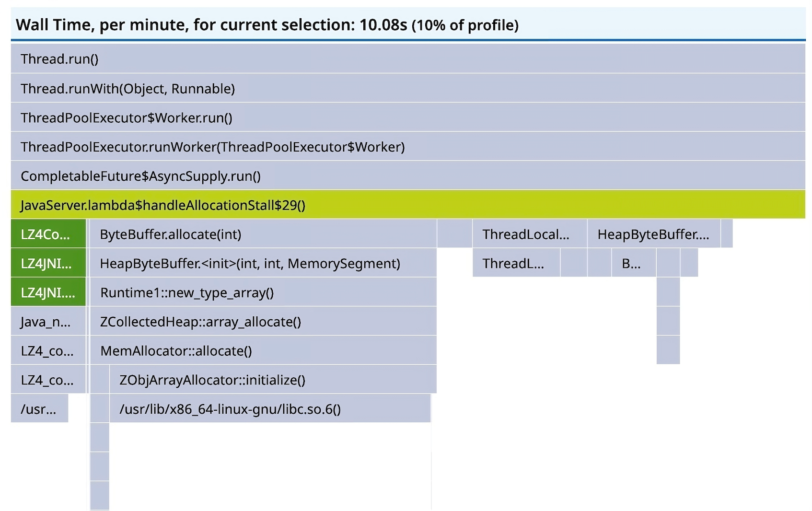Select Runtime1::new_type_array() frame
The width and height of the screenshot is (812, 511).
[x=263, y=293]
